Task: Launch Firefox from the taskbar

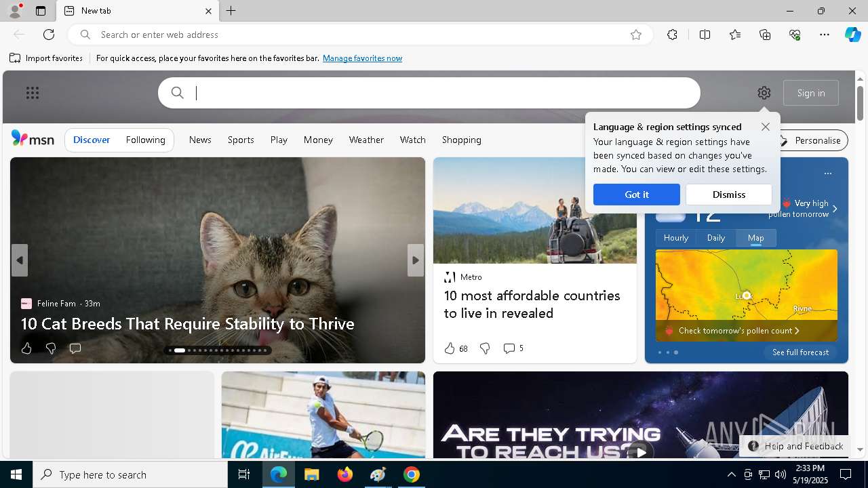Action: (x=345, y=474)
